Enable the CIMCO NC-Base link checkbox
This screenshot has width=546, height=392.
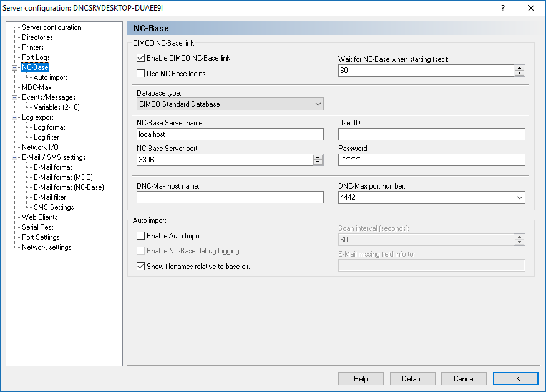pyautogui.click(x=140, y=58)
